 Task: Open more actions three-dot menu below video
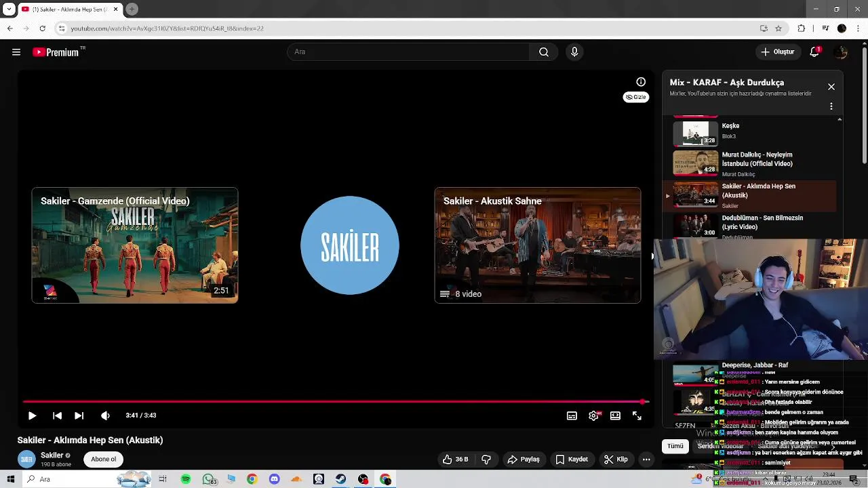[646, 460]
